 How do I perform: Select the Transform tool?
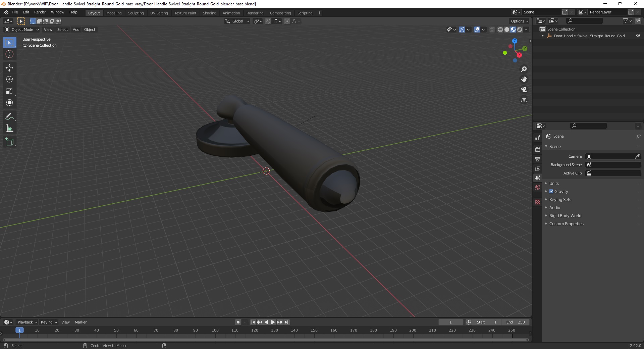click(x=9, y=103)
